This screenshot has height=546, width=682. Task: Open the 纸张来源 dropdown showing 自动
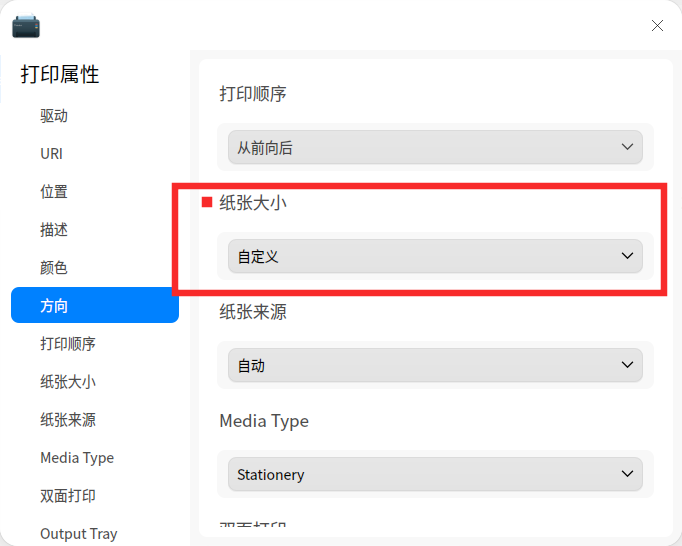435,365
